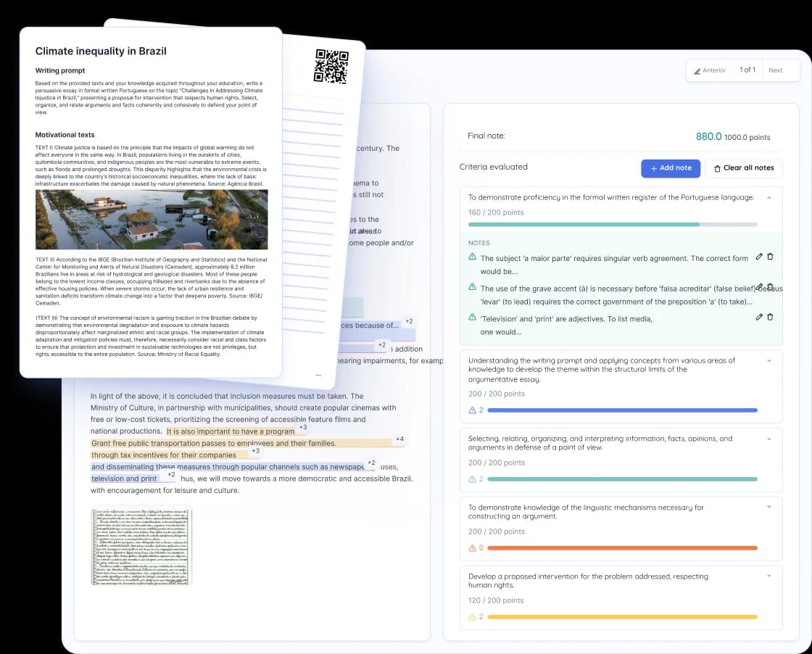The width and height of the screenshot is (812, 654).
Task: Expand 'Develop a proposed intervention' criterion
Action: (769, 576)
